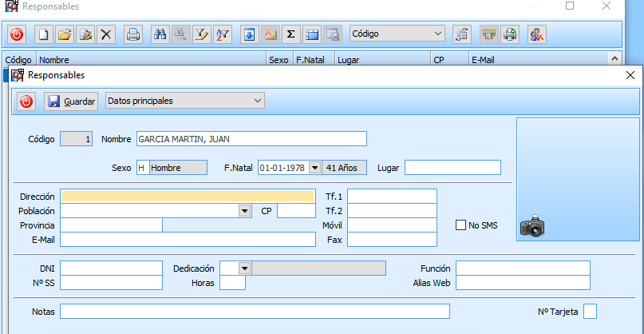Click the binoculars search icon
This screenshot has width=644, height=334.
pyautogui.click(x=160, y=34)
